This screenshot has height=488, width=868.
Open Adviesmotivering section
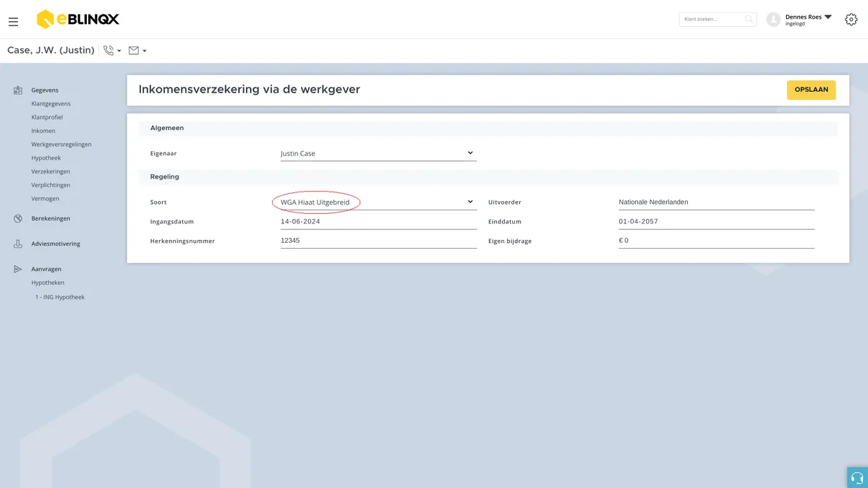(56, 244)
